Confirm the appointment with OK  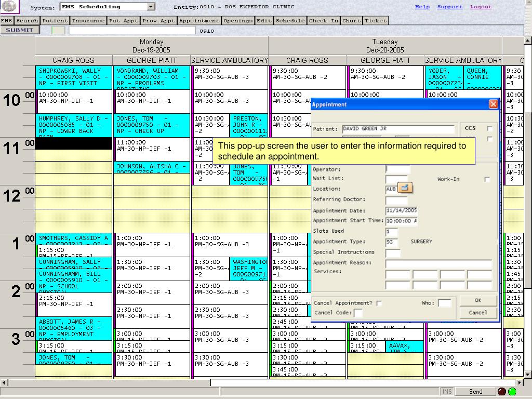pyautogui.click(x=478, y=300)
